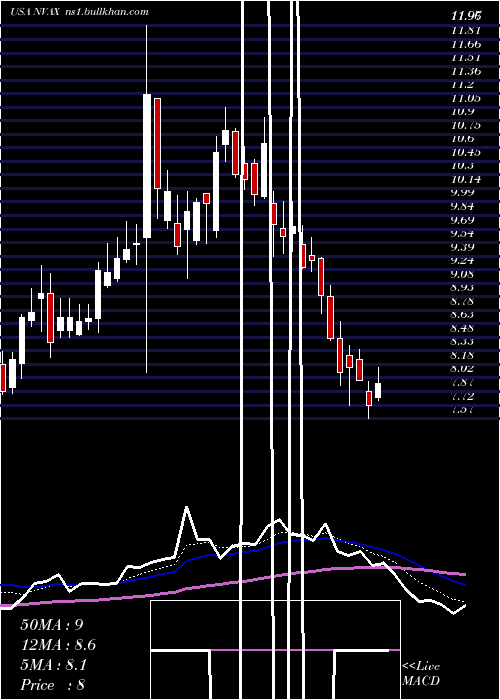Select the 9.69 price level label
This screenshot has height=700, width=500.
pos(464,220)
